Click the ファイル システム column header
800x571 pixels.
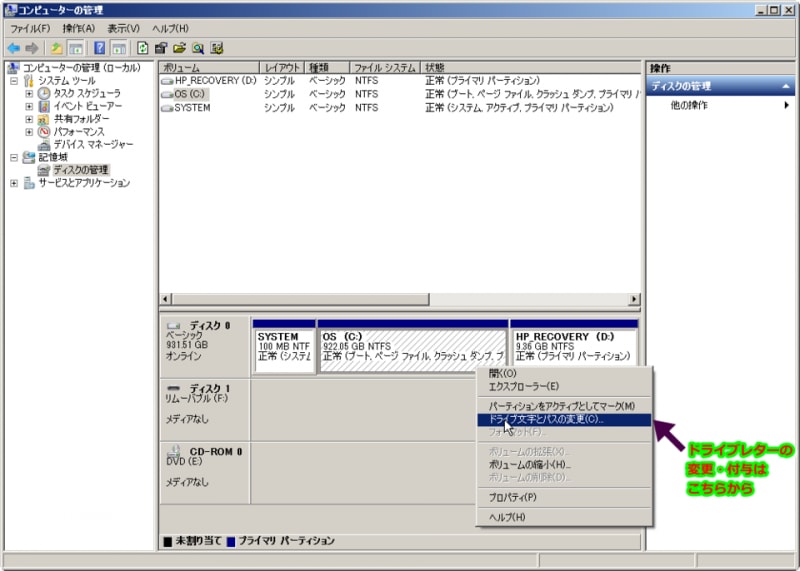(x=384, y=67)
